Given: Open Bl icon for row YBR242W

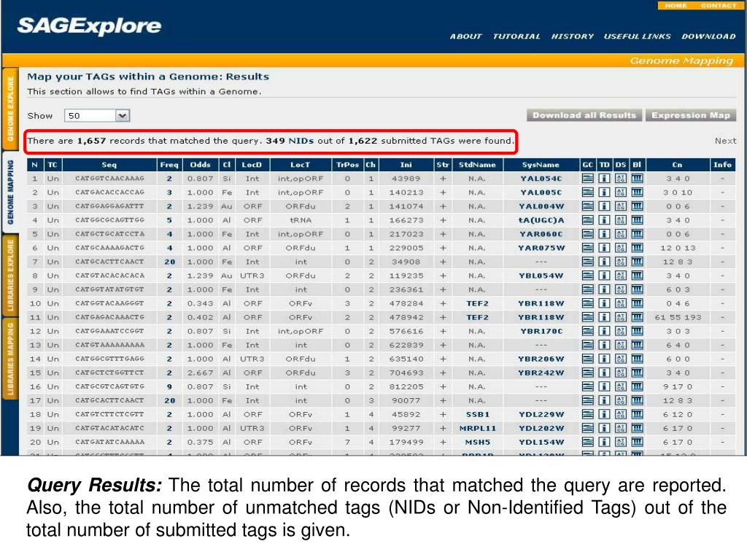Looking at the screenshot, I should [x=637, y=373].
